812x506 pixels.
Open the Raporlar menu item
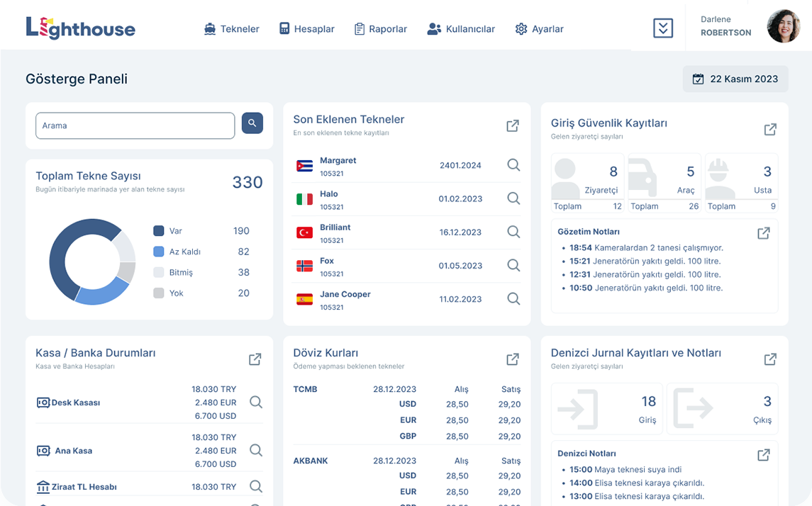(x=381, y=29)
